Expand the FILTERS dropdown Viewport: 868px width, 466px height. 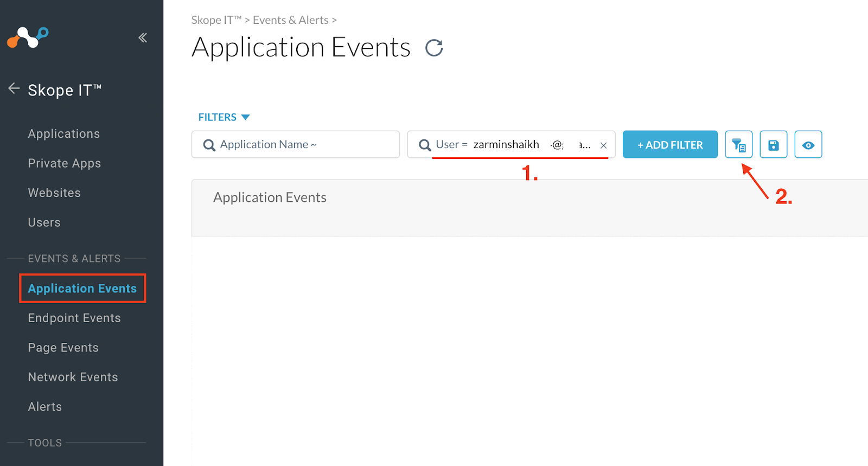(224, 117)
